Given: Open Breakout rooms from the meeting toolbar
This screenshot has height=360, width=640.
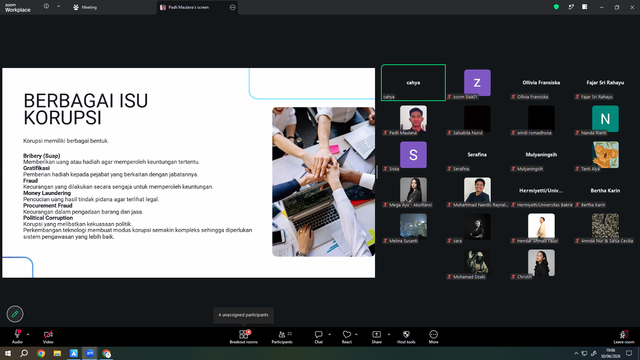Looking at the screenshot, I should click(x=244, y=337).
